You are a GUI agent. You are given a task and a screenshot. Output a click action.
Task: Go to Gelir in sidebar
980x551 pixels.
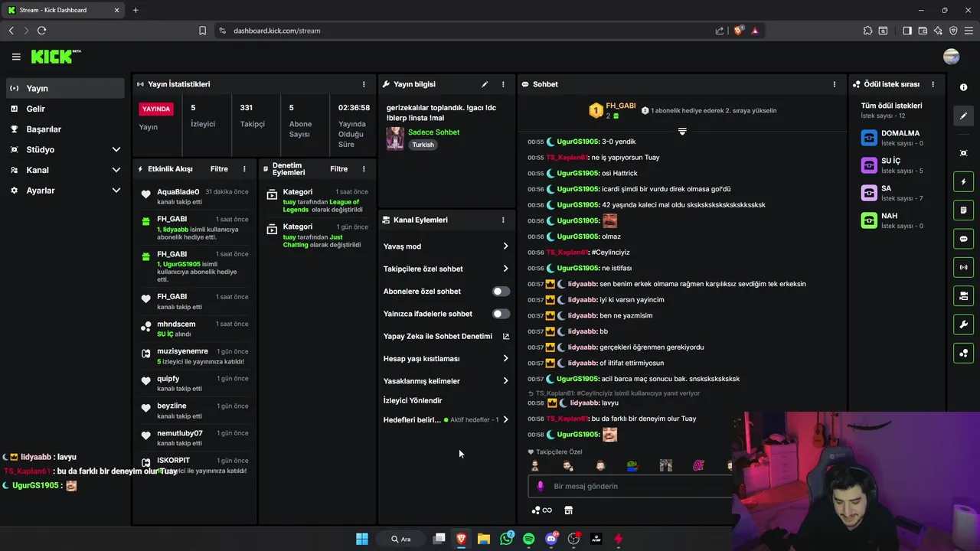[x=65, y=109]
